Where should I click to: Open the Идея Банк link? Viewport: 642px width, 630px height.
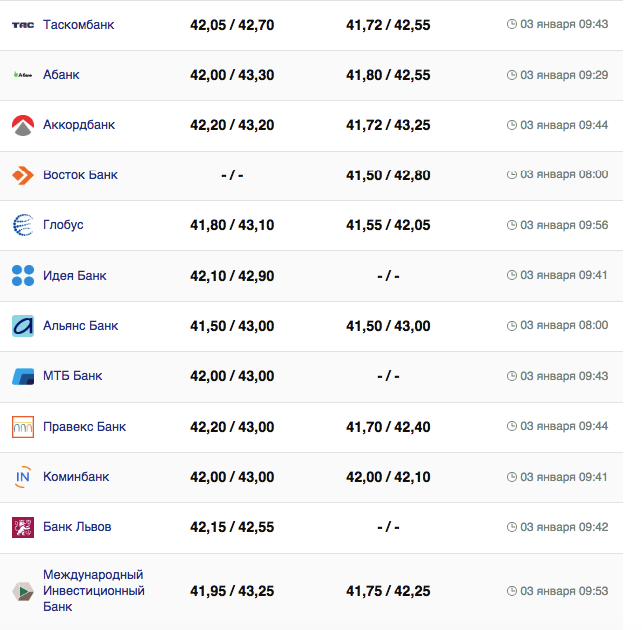coord(74,275)
